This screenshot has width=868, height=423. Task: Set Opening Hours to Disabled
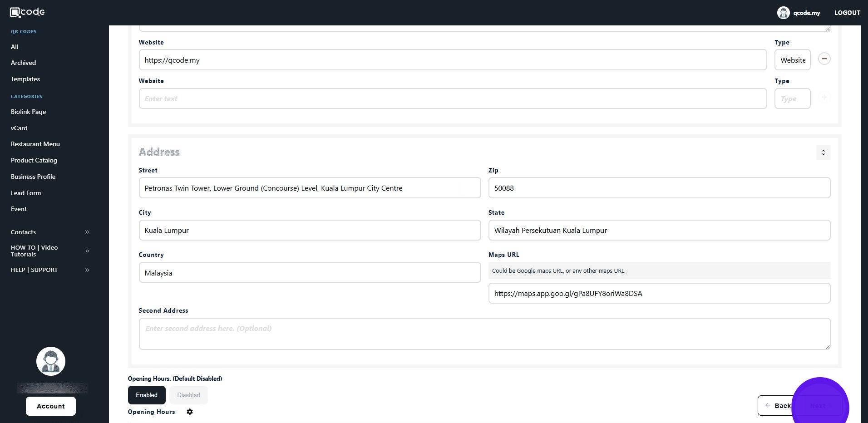(188, 395)
